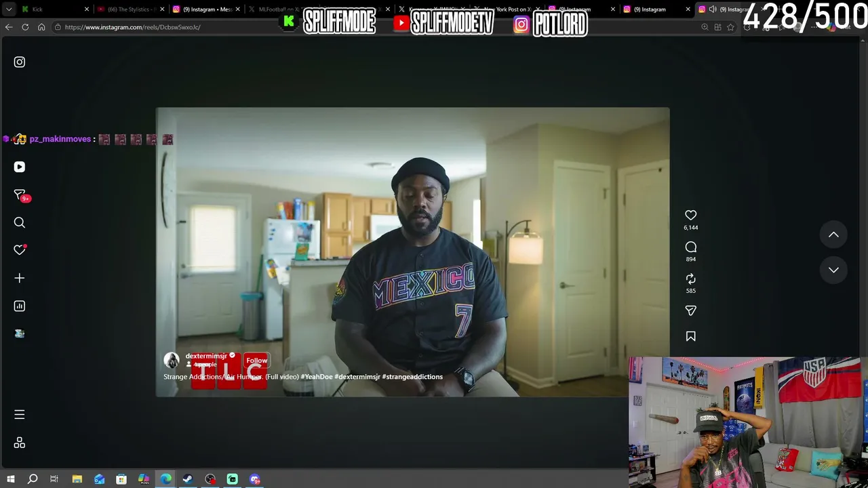Screen dimensions: 868x488
Task: Open the dextermimsjr username link
Action: click(x=206, y=356)
